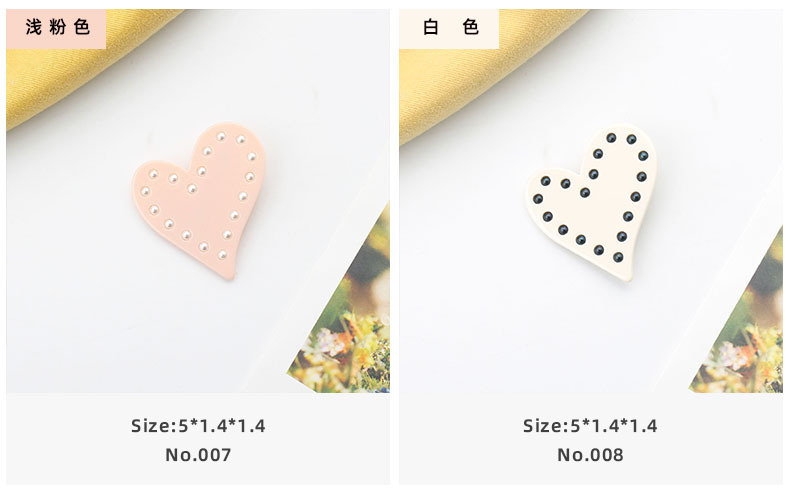Click the right Size:5*1.4*1.4 text under white heart
The image size is (790, 500).
click(590, 426)
